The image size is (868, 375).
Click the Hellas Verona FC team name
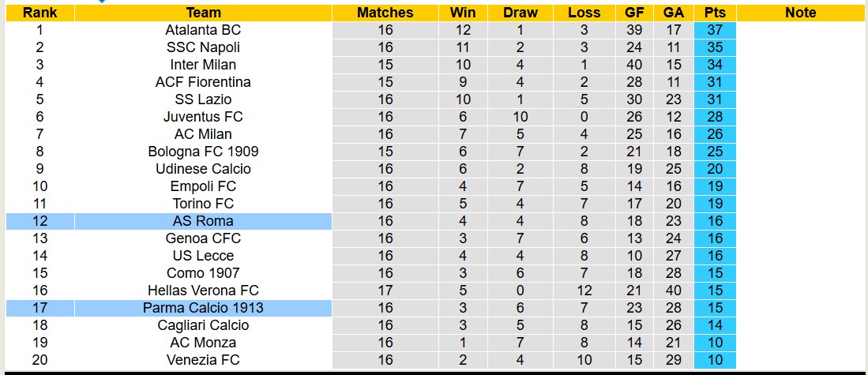[x=203, y=291]
